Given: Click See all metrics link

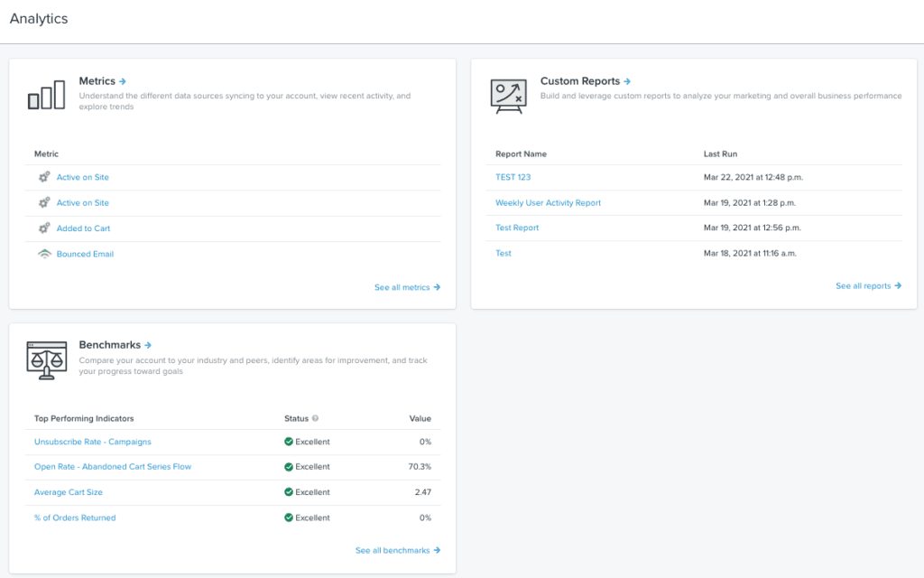Looking at the screenshot, I should point(407,287).
